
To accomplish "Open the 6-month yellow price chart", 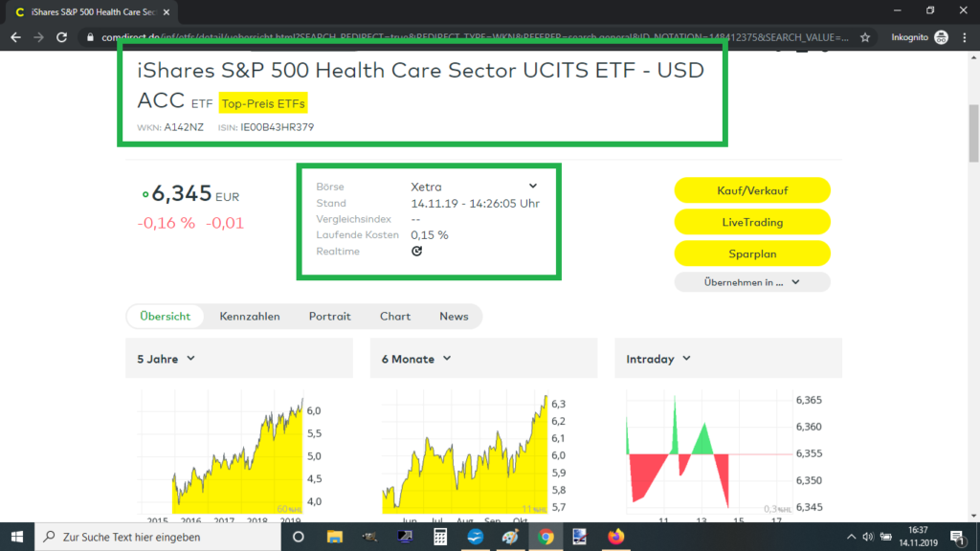I will [x=475, y=456].
